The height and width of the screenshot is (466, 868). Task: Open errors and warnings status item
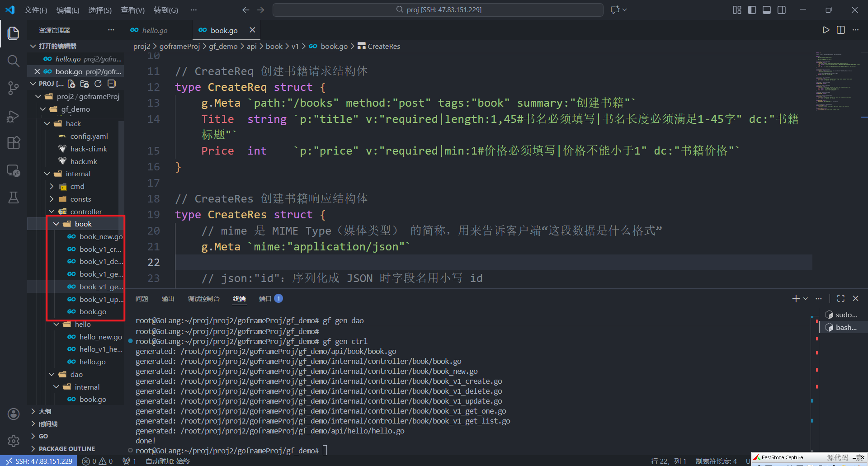[97, 461]
